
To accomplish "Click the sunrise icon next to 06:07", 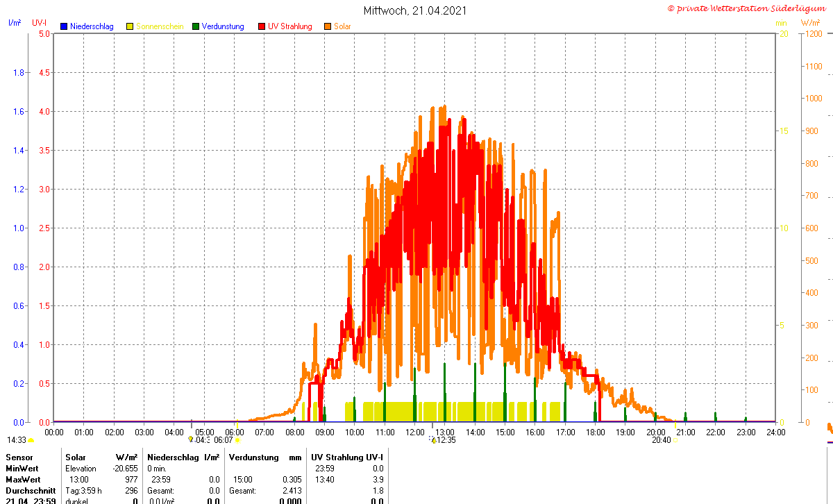I will [237, 440].
